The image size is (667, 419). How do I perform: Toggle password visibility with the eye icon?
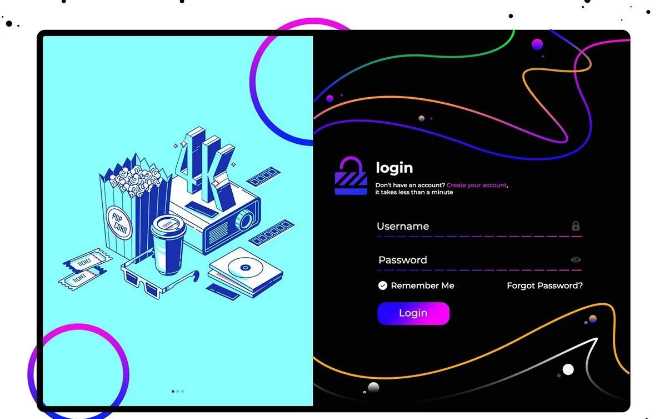pyautogui.click(x=576, y=259)
